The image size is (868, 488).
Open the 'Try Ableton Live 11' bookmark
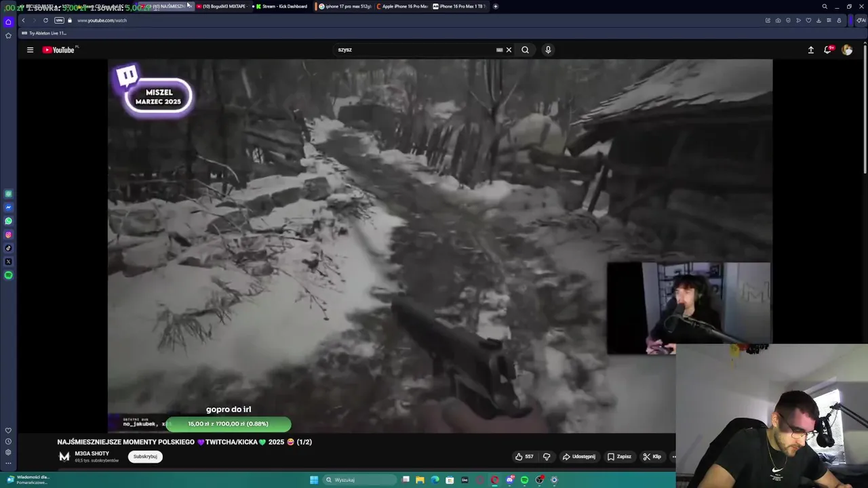tap(44, 33)
